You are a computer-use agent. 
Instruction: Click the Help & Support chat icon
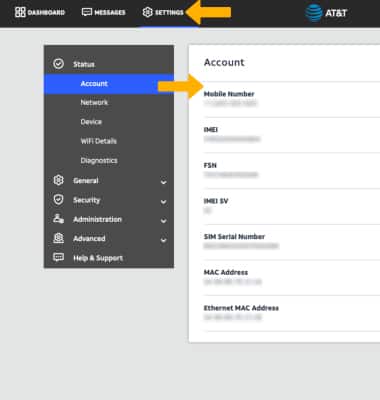(x=58, y=257)
